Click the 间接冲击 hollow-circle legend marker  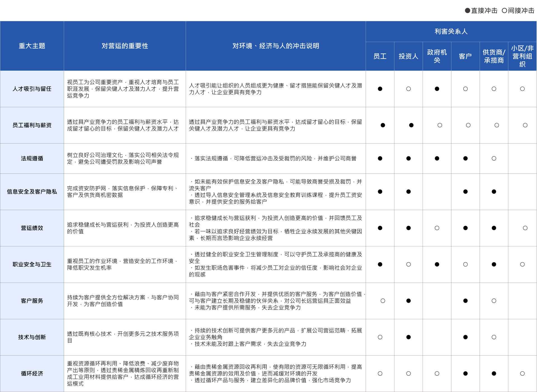click(504, 11)
